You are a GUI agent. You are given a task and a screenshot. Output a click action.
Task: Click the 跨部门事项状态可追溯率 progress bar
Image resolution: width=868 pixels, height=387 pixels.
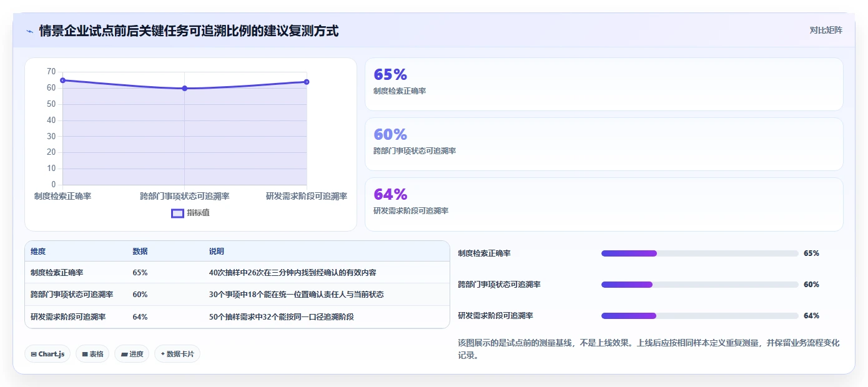700,285
